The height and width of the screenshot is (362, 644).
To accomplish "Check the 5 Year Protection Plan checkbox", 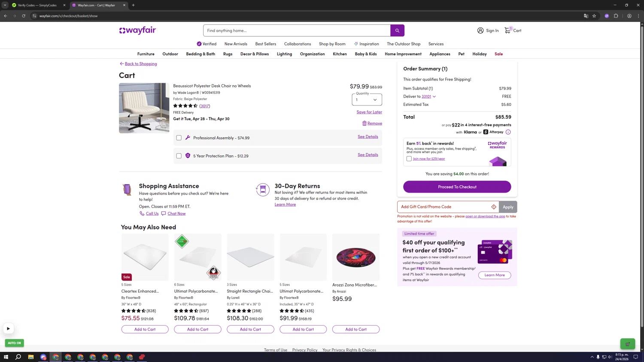I will point(179,156).
